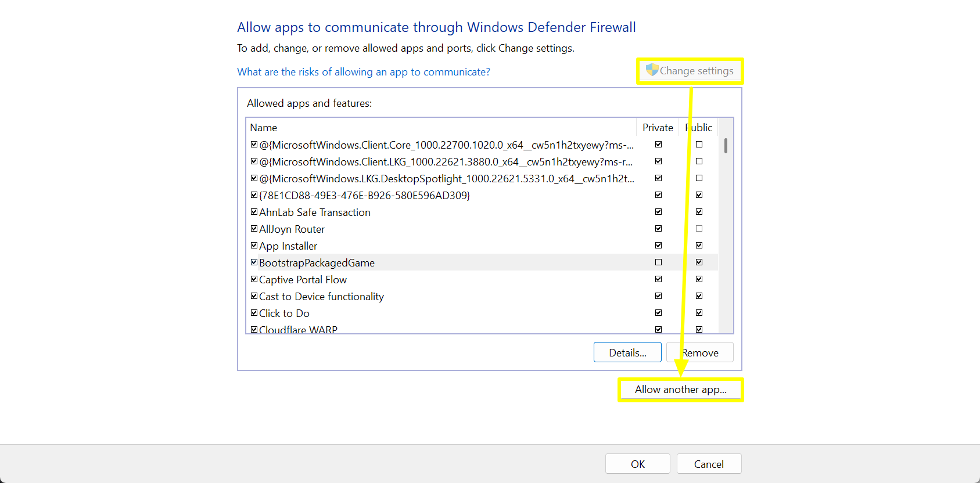Toggle the enable checkbox for MicrosoftWindows.Client.Core
Viewport: 980px width, 483px height.
pyautogui.click(x=254, y=145)
